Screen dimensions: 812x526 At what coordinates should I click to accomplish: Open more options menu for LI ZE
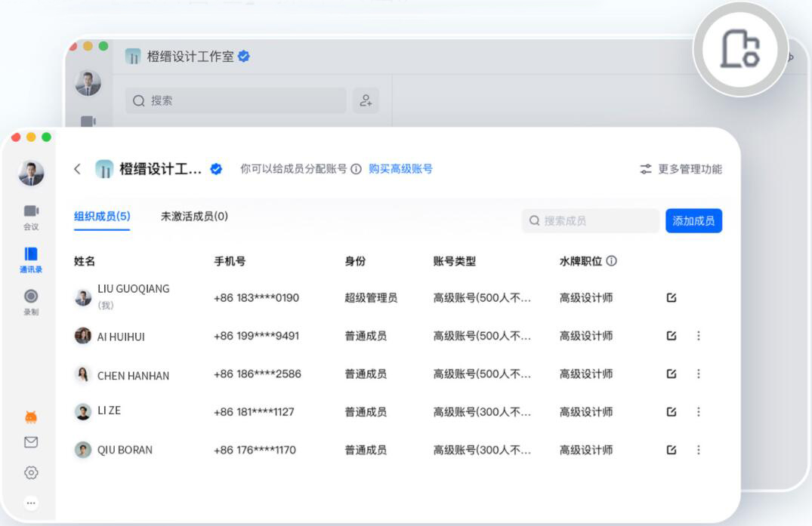[698, 412]
